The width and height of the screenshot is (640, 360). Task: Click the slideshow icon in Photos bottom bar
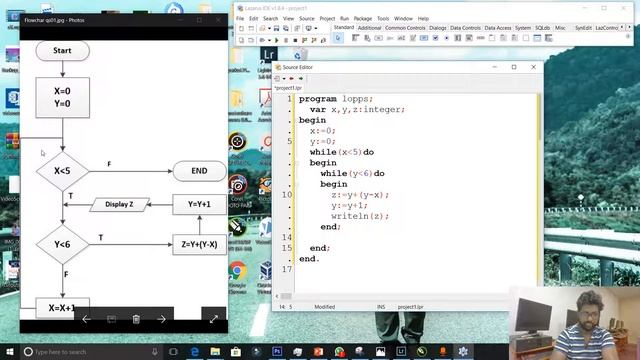pyautogui.click(x=111, y=319)
